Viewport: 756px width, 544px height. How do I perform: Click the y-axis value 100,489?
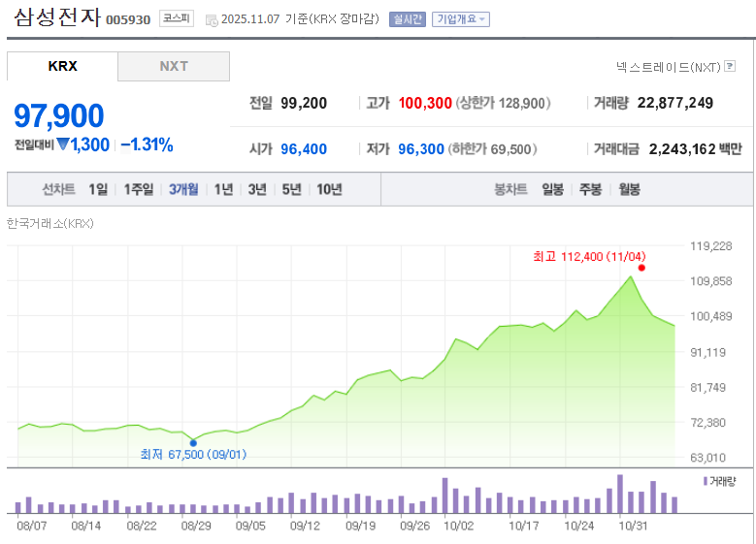[x=711, y=316]
